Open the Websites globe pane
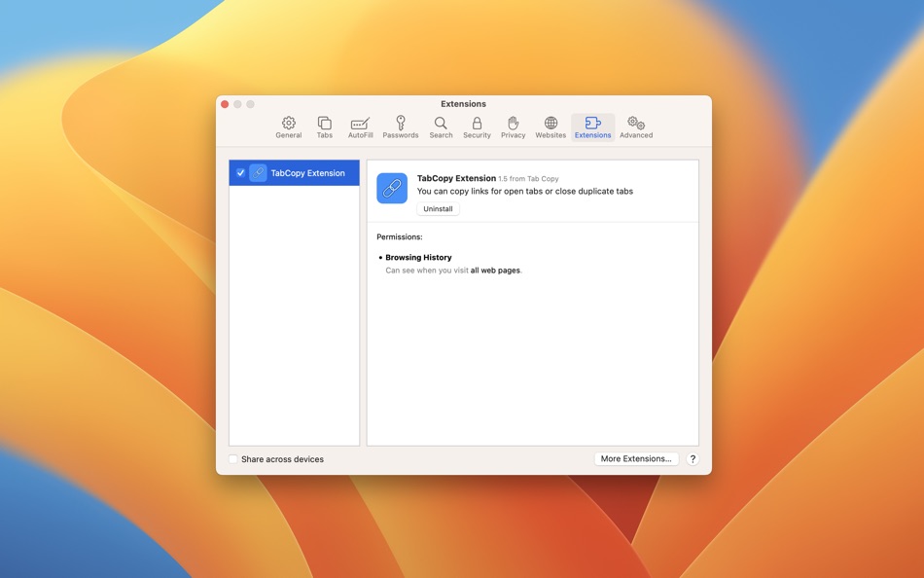 [x=551, y=127]
